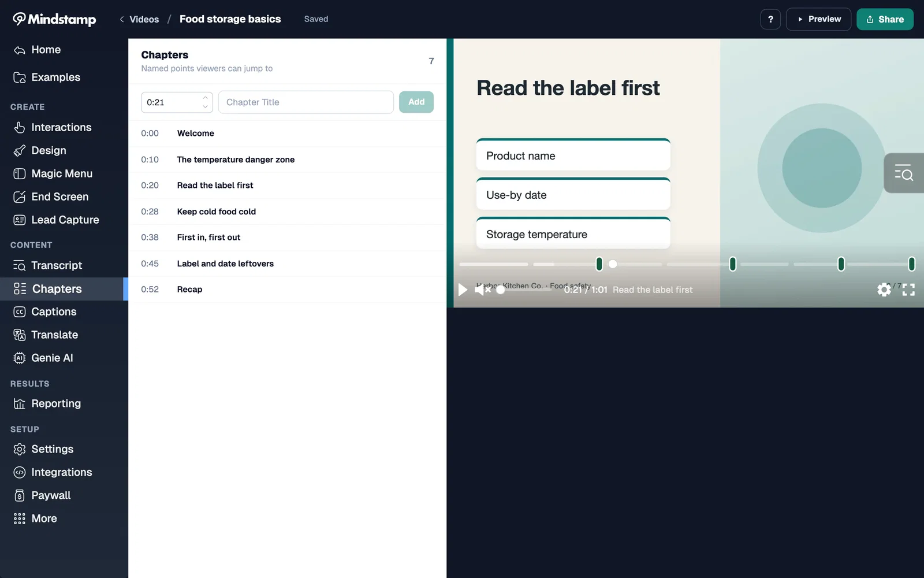Viewport: 924px width, 578px height.
Task: Expand the More menu
Action: (64, 518)
